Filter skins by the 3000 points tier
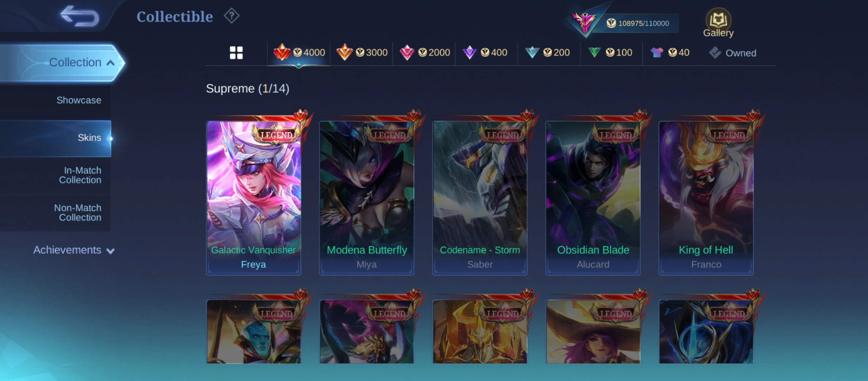 click(362, 53)
